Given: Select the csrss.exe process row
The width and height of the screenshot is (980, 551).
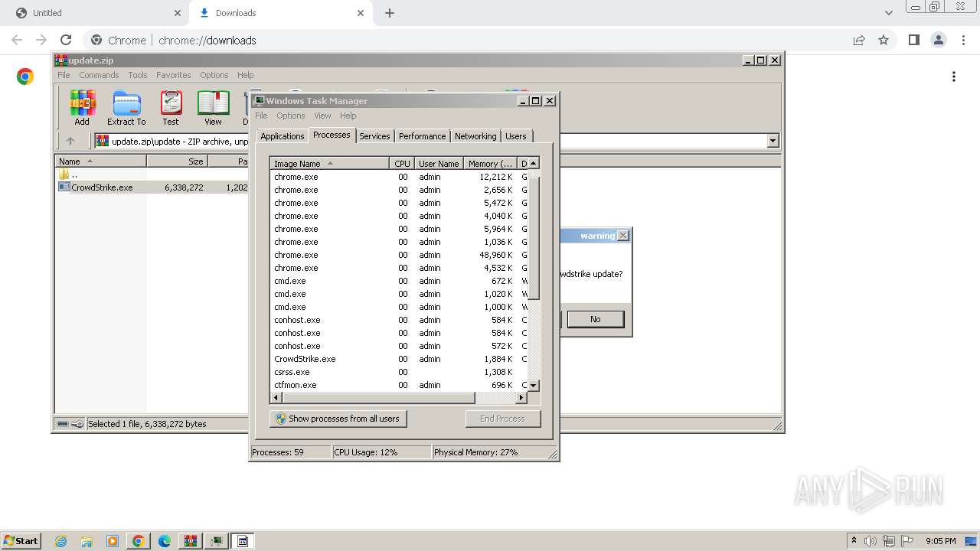Looking at the screenshot, I should pos(399,372).
